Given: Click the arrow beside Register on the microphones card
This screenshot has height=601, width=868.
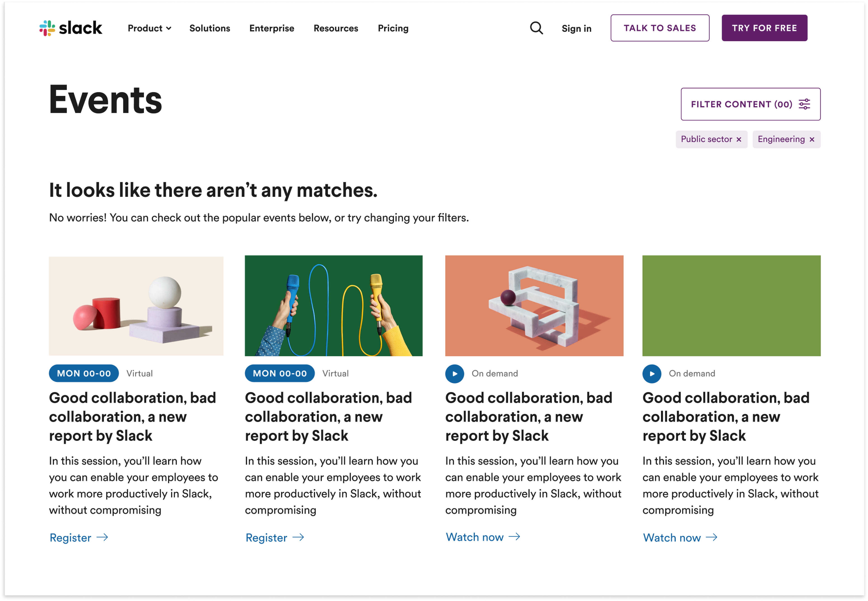Looking at the screenshot, I should pos(298,537).
